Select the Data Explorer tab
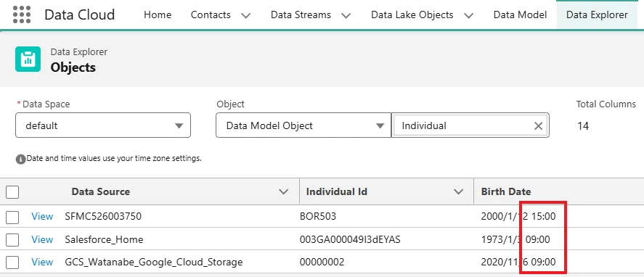The height and width of the screenshot is (277, 644). [x=597, y=15]
